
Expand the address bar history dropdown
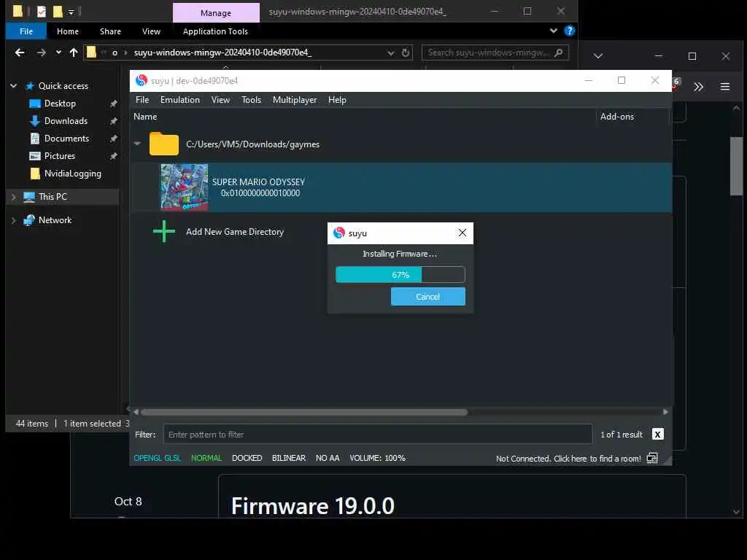[x=391, y=52]
